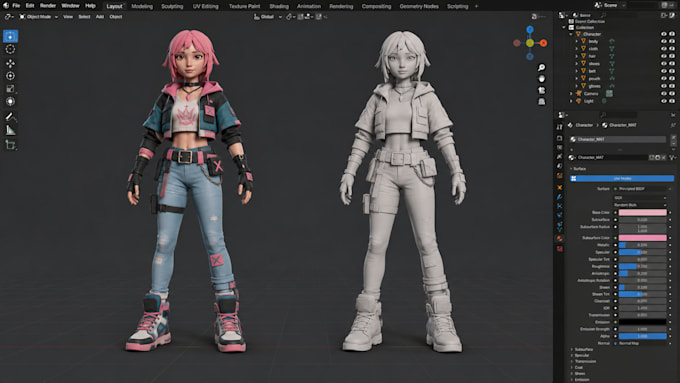
Task: Hide the pouch object in viewport
Action: tap(664, 79)
